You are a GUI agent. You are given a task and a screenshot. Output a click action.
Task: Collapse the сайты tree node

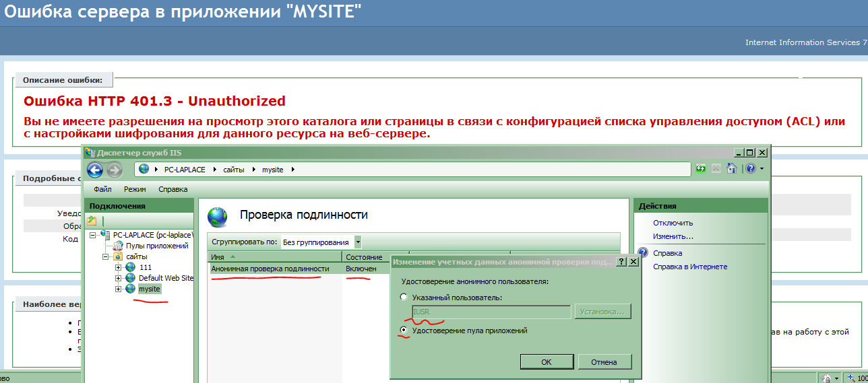[x=105, y=256]
